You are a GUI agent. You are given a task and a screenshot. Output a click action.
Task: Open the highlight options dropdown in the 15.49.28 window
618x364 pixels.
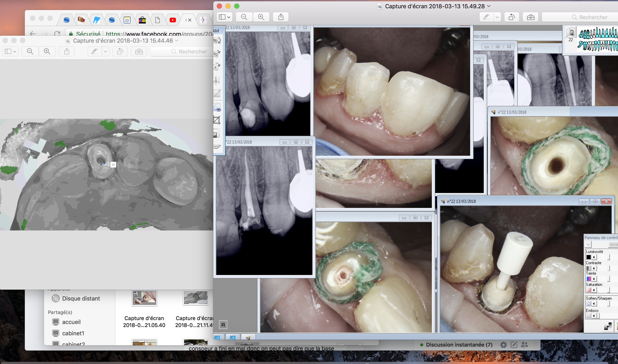pos(497,17)
